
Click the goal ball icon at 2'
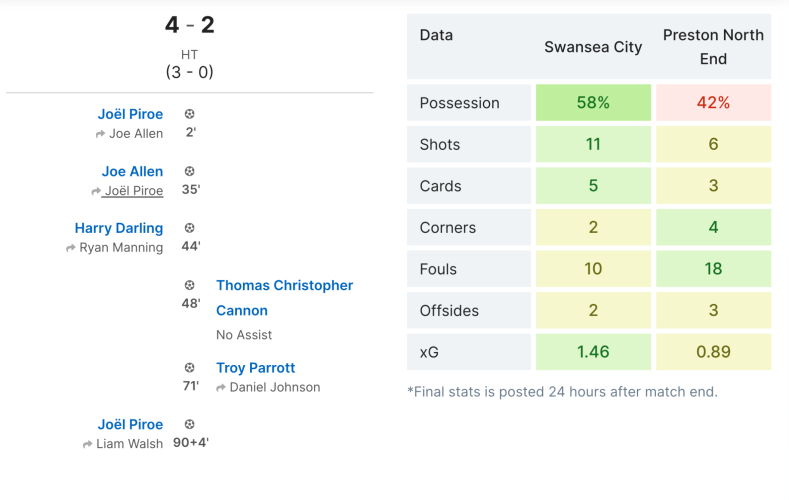tap(190, 114)
